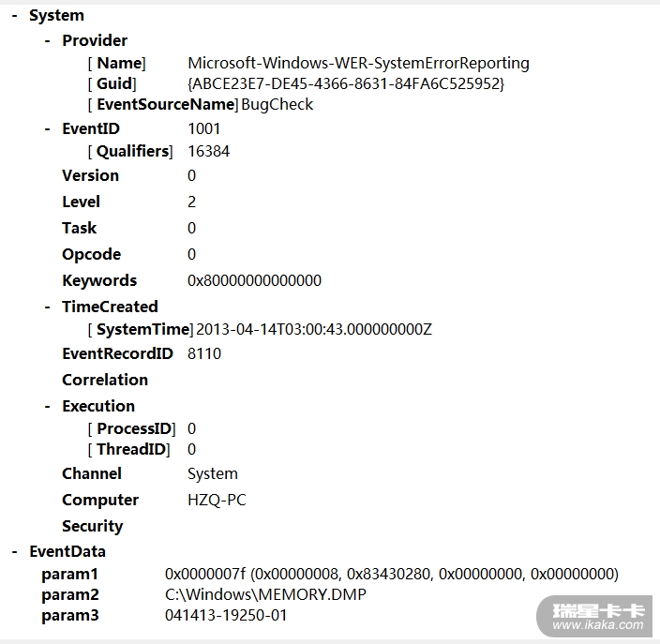This screenshot has height=644, width=660.
Task: Collapse the Provider section
Action: pos(49,40)
